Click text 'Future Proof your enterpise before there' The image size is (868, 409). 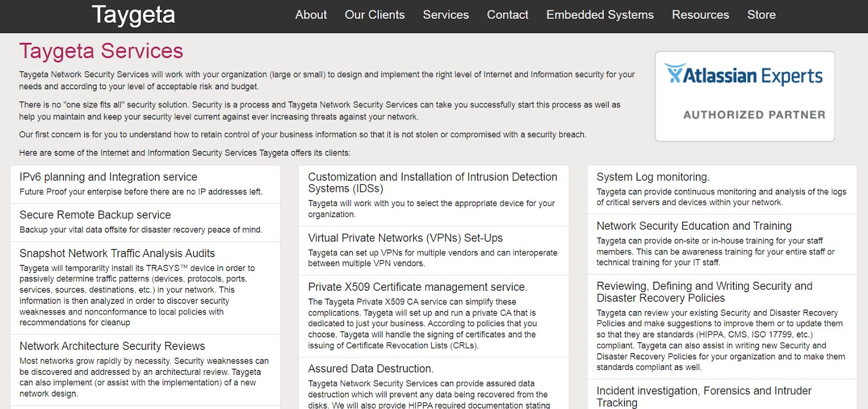click(141, 191)
